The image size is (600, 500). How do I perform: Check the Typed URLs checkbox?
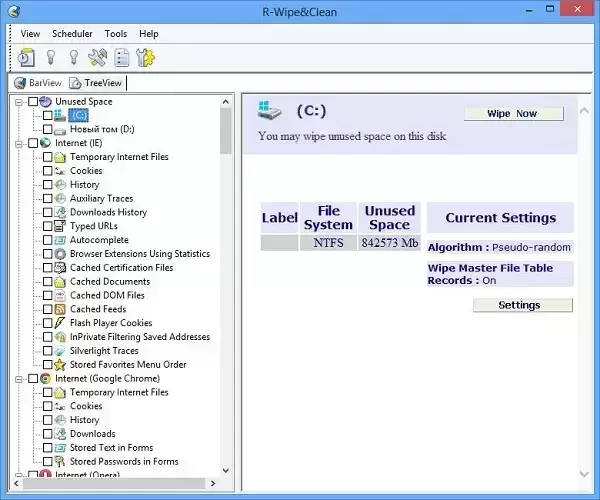coord(47,226)
